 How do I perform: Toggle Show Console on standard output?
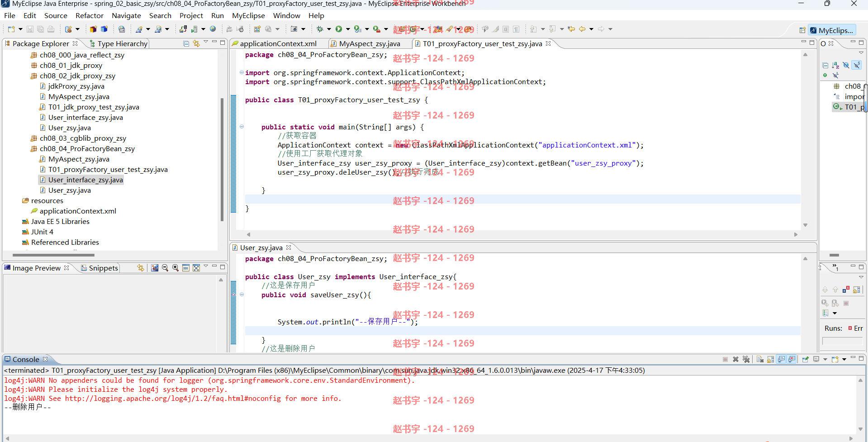coord(781,359)
